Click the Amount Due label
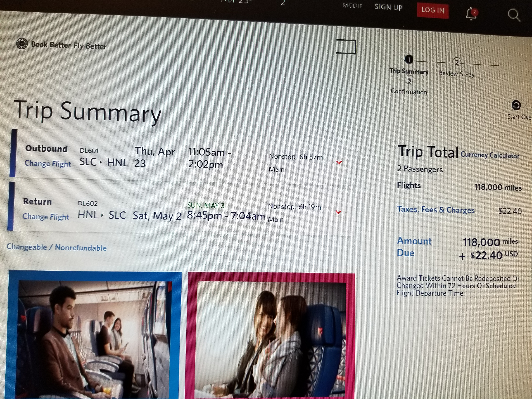 coord(414,247)
